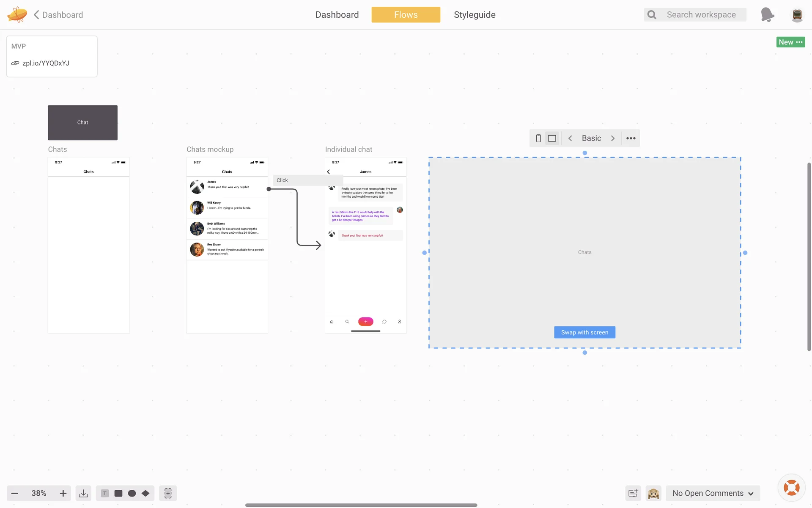Select the diamond shape tool
812x508 pixels.
145,493
